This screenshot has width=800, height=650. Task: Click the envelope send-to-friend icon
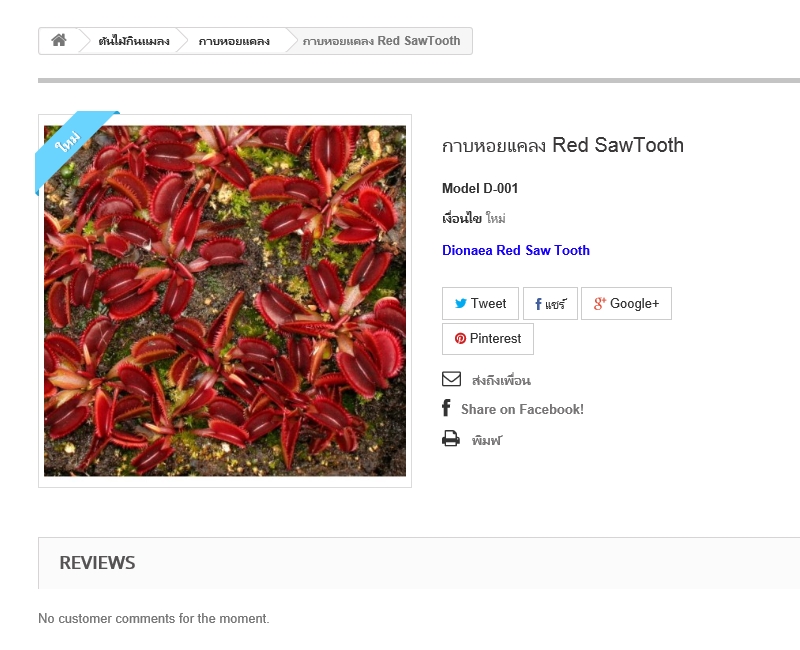[x=452, y=379]
